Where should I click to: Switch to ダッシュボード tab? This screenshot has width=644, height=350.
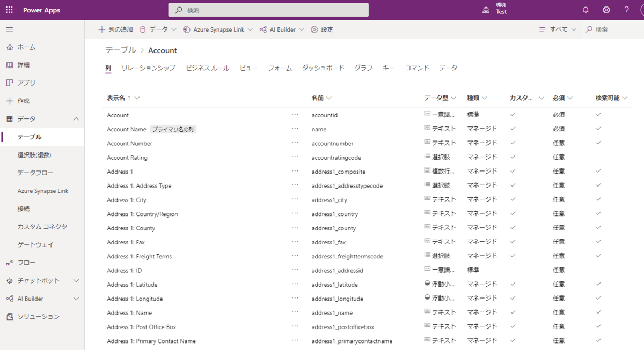click(323, 68)
